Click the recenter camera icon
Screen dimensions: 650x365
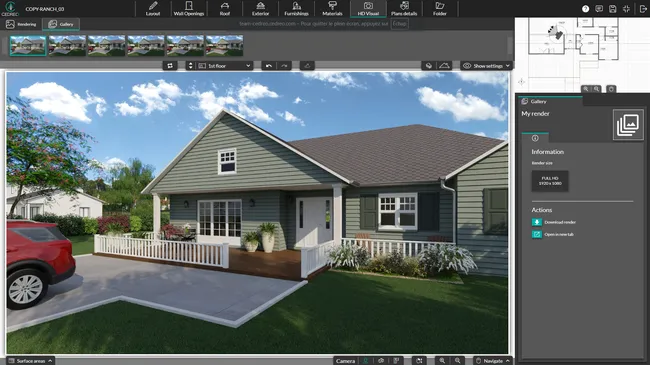pos(419,361)
